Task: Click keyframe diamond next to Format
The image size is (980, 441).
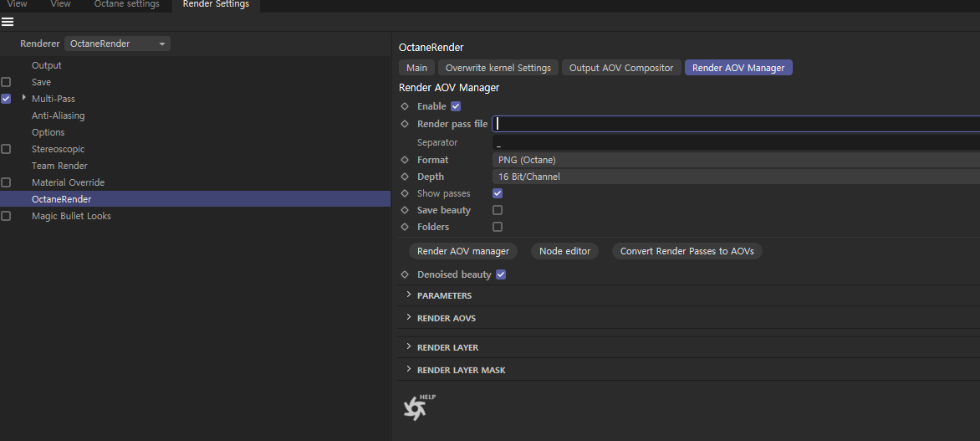Action: point(405,160)
